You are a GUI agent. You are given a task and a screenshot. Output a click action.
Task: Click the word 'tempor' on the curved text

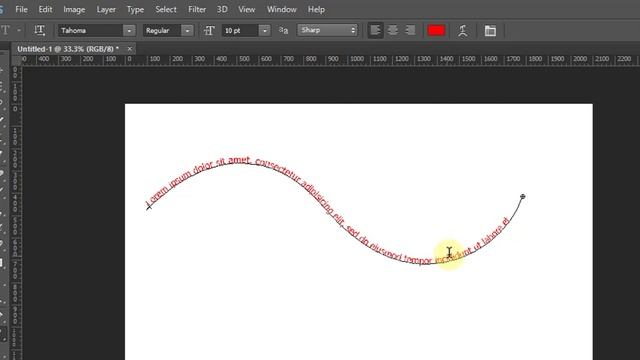pos(418,259)
